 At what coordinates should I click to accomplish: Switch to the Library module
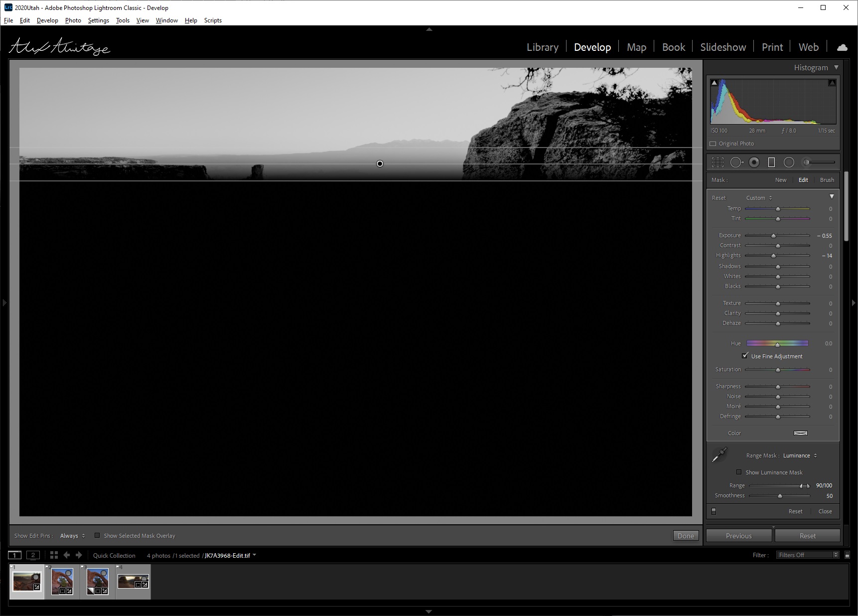(x=542, y=47)
